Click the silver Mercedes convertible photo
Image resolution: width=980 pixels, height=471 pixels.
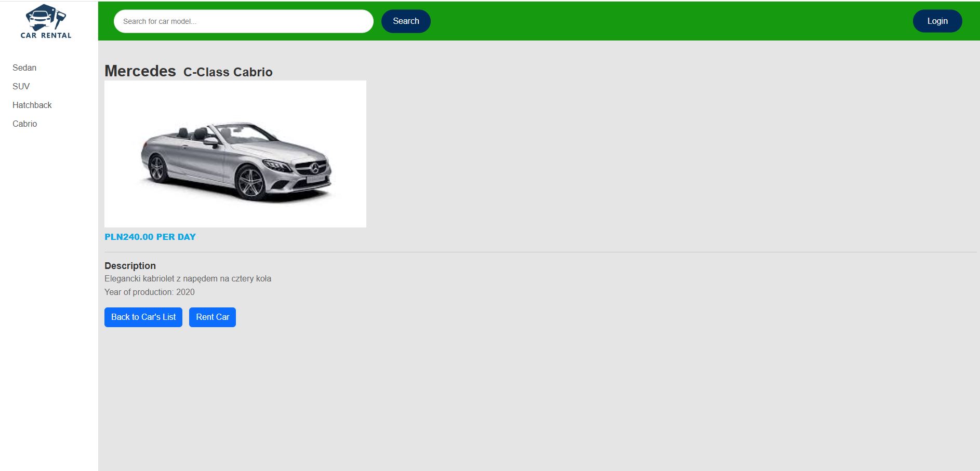tap(235, 154)
